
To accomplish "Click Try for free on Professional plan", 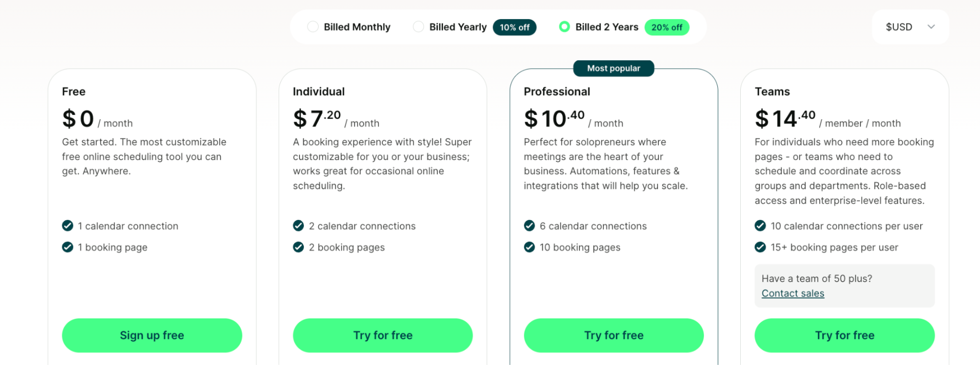I will (x=613, y=335).
